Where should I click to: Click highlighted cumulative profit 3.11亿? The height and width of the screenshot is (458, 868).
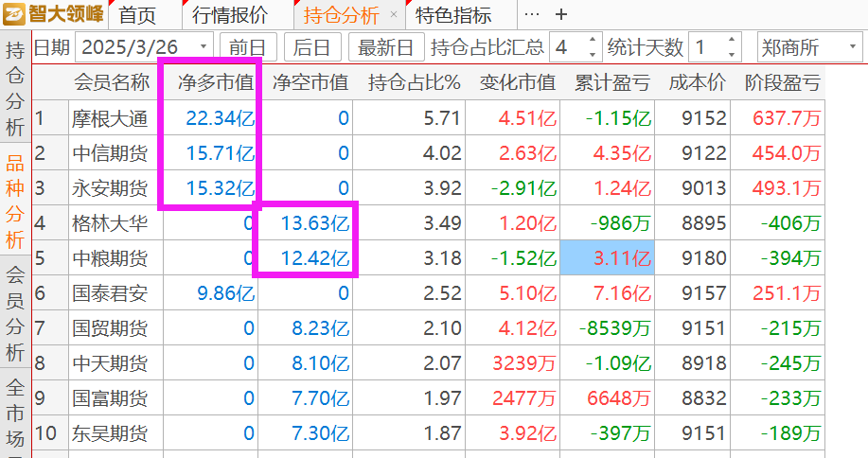tap(608, 258)
